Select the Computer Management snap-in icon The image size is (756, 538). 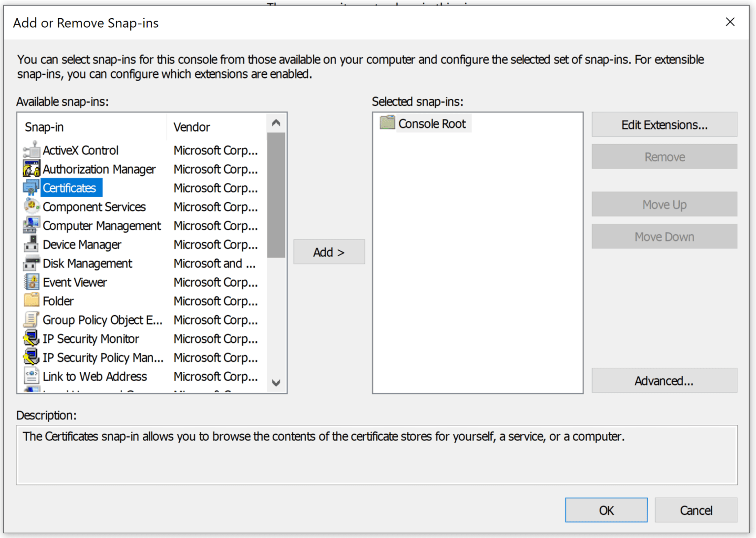pyautogui.click(x=31, y=225)
